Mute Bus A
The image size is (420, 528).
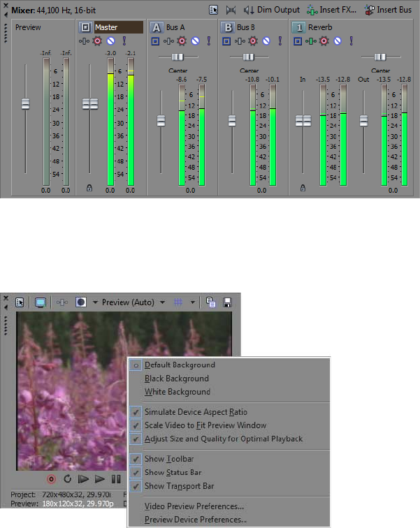pos(196,41)
